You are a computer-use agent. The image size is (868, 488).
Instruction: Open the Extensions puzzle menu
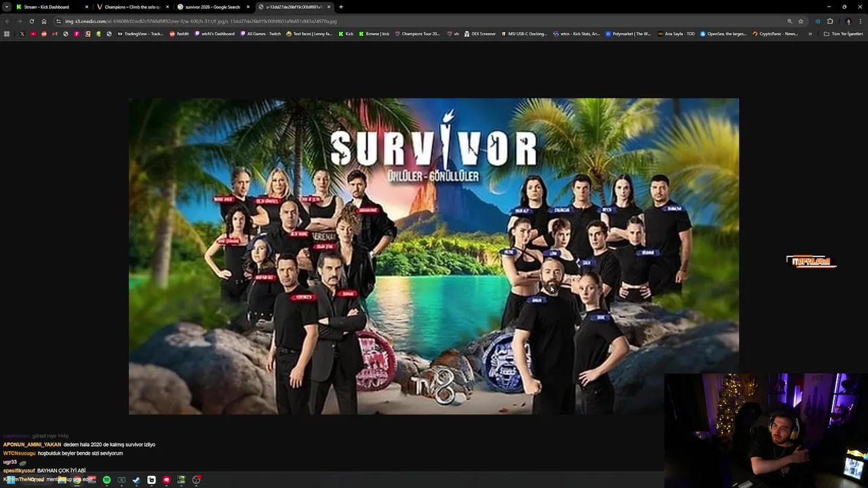click(830, 21)
